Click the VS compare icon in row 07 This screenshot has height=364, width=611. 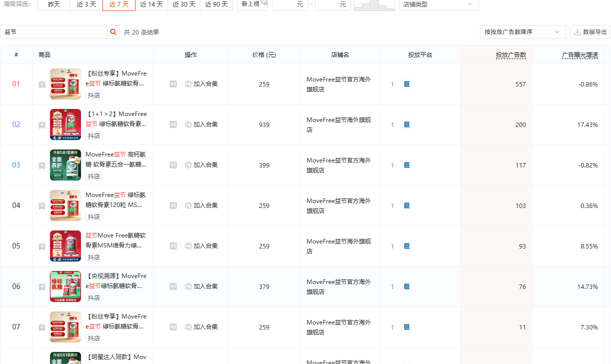(173, 327)
